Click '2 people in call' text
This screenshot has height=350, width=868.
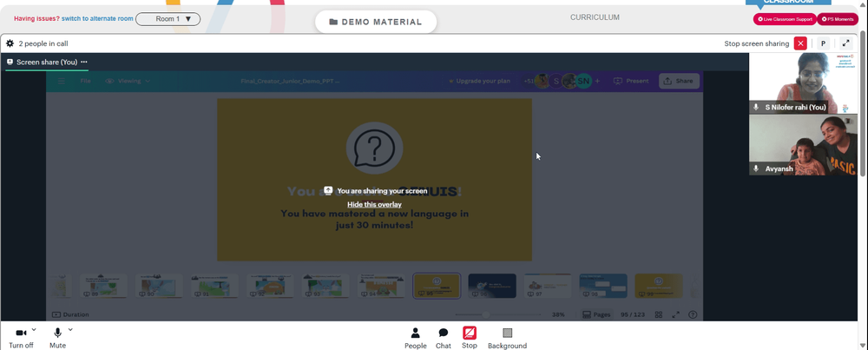coord(43,43)
